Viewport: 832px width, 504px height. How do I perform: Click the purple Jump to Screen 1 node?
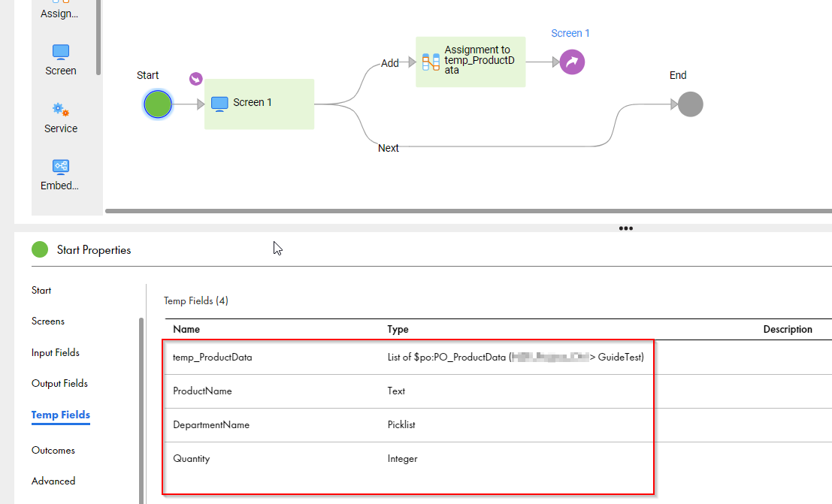pyautogui.click(x=572, y=62)
